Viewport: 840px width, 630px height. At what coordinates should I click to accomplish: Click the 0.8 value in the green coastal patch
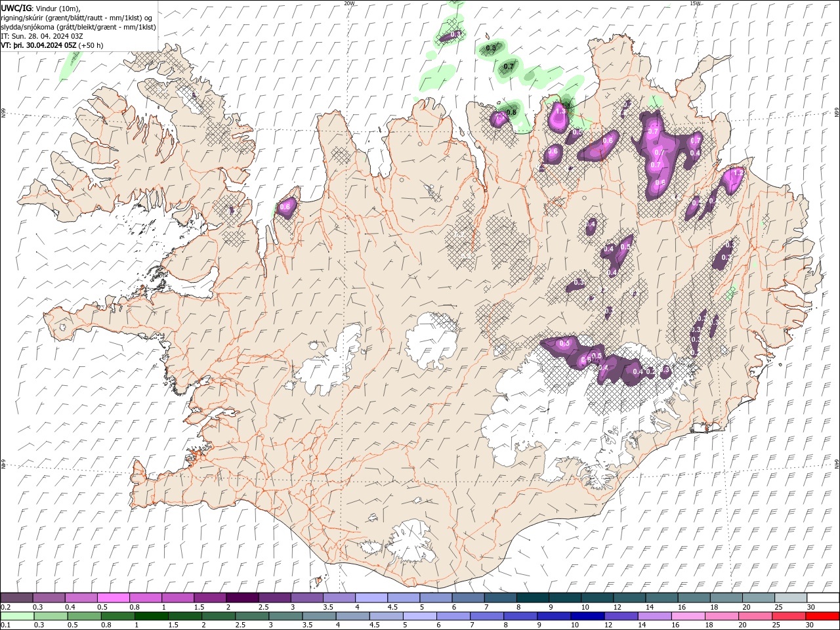coord(511,112)
